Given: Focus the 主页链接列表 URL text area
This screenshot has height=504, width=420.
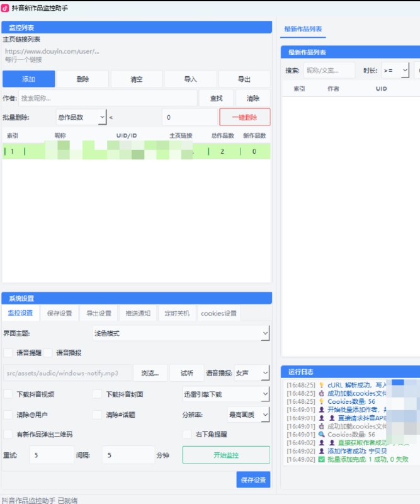Looking at the screenshot, I should 136,55.
